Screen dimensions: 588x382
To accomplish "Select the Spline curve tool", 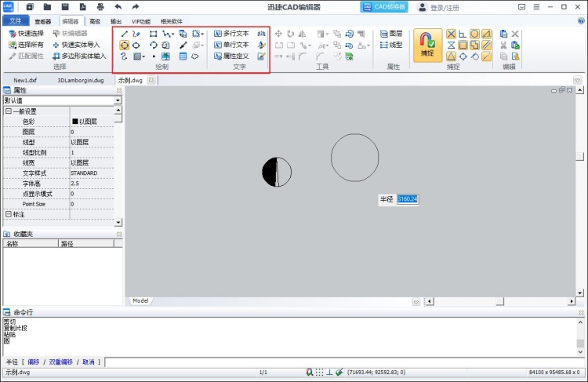I will (124, 56).
